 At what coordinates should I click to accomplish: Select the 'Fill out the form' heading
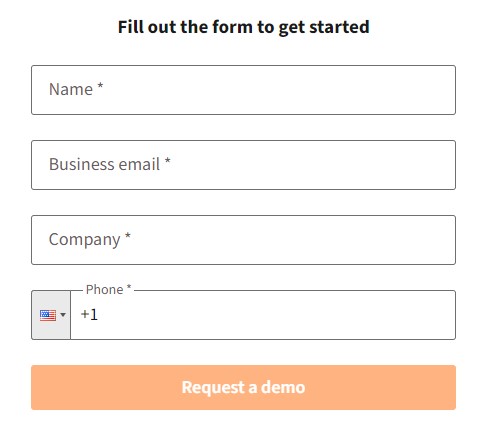point(244,27)
